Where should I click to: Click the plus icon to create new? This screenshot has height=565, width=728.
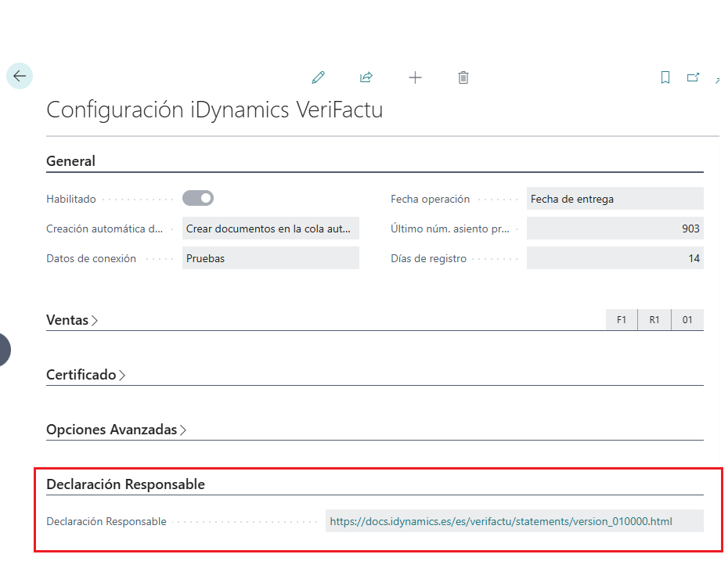coord(415,77)
